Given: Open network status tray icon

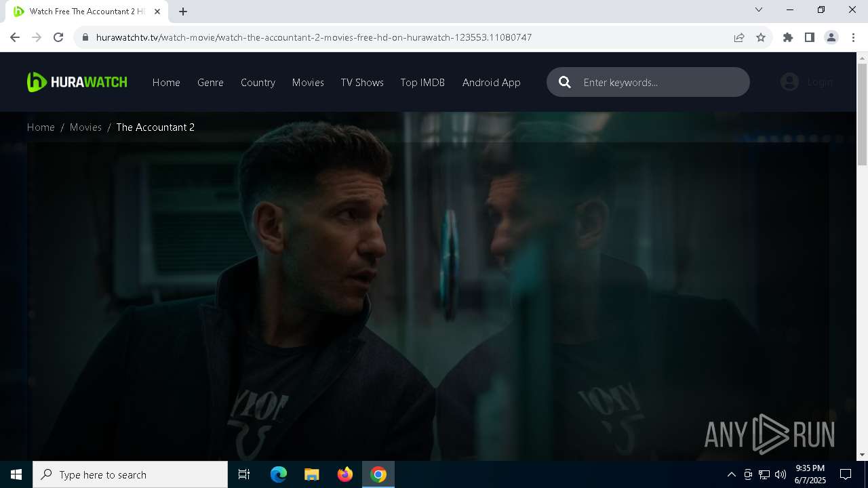Looking at the screenshot, I should [764, 474].
